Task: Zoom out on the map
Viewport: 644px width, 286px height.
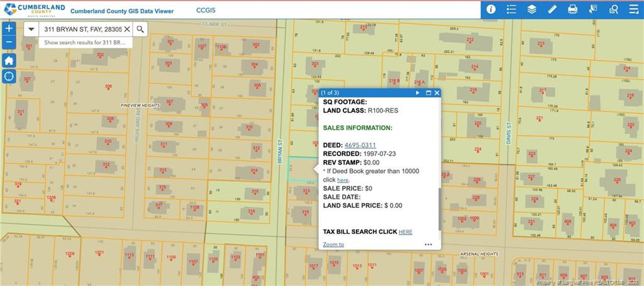Action: (9, 43)
